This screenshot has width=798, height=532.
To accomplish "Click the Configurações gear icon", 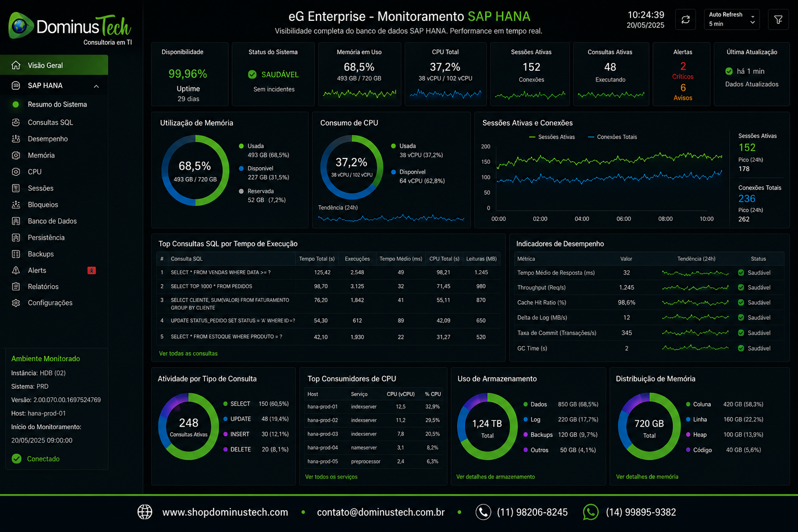I will pyautogui.click(x=16, y=303).
